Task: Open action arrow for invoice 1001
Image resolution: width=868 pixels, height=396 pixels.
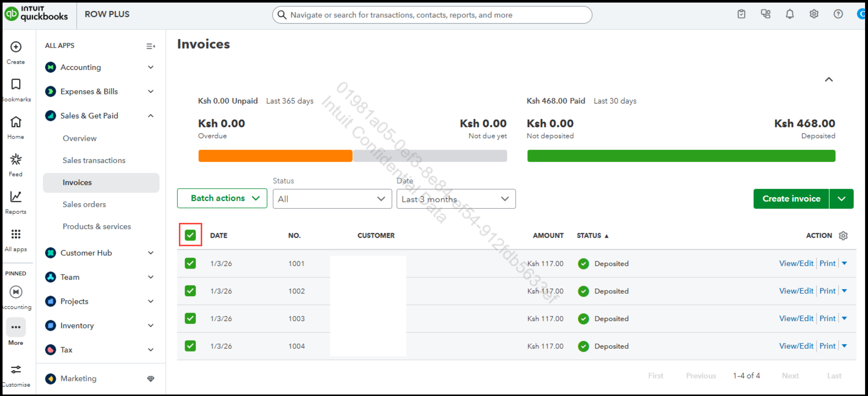Action: click(x=844, y=263)
